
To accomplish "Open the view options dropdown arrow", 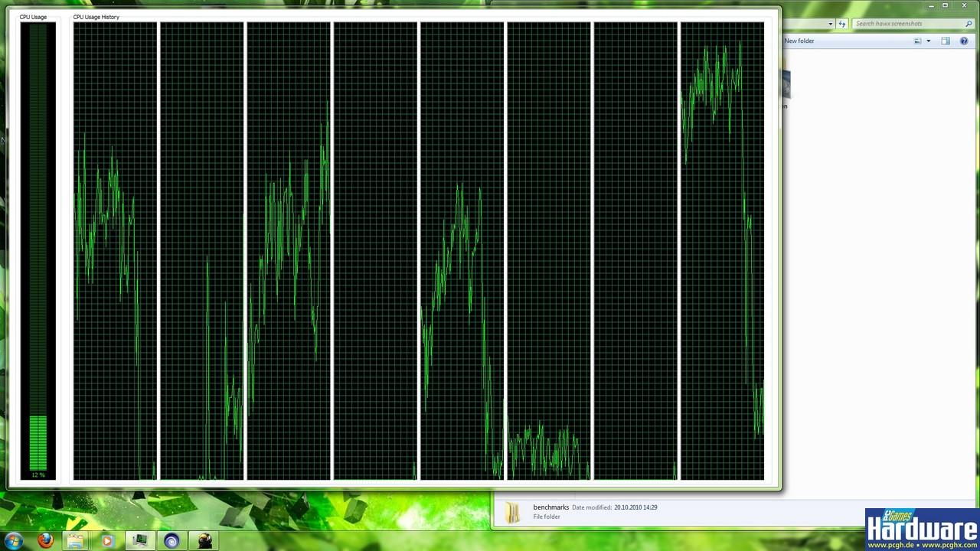I will [929, 41].
